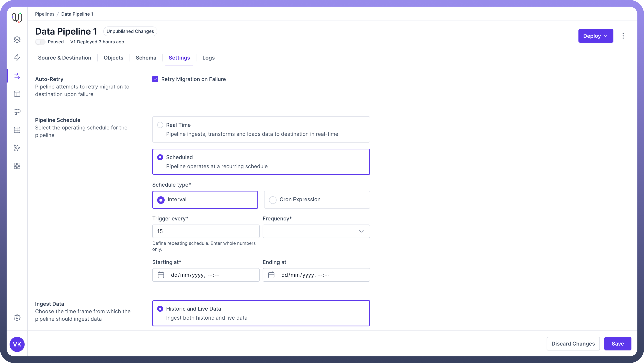Switch to the Schema tab
Viewport: 644px width, 363px height.
pos(146,58)
